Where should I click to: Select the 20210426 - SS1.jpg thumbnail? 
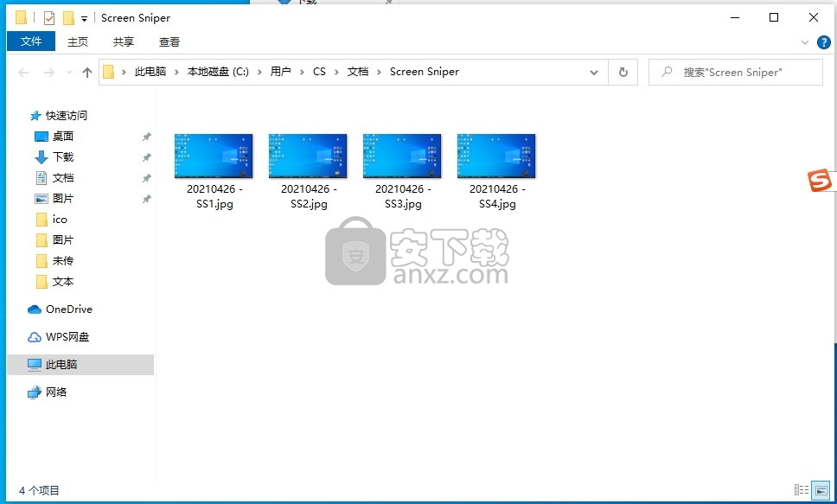pyautogui.click(x=214, y=156)
